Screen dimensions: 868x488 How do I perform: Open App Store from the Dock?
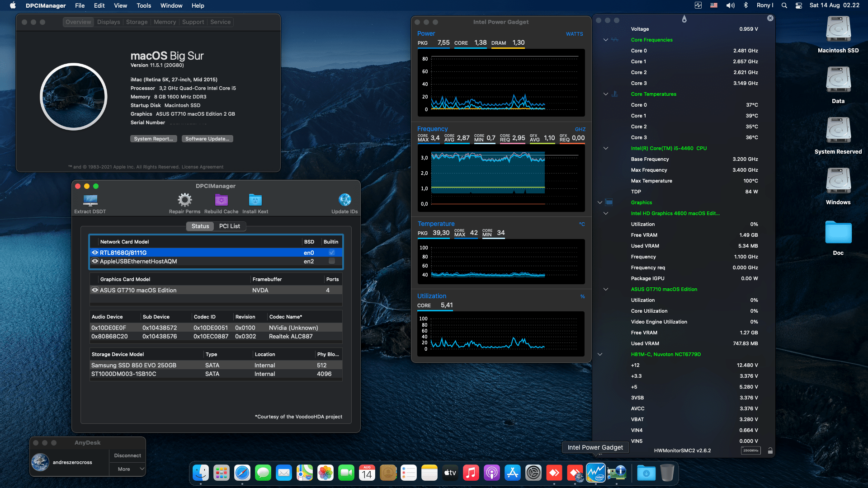pyautogui.click(x=513, y=473)
